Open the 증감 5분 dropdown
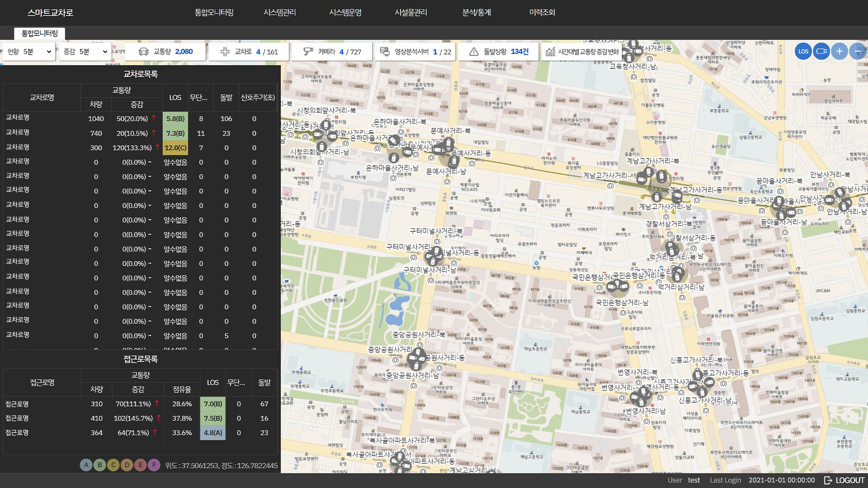Image resolution: width=868 pixels, height=488 pixels. pyautogui.click(x=85, y=52)
